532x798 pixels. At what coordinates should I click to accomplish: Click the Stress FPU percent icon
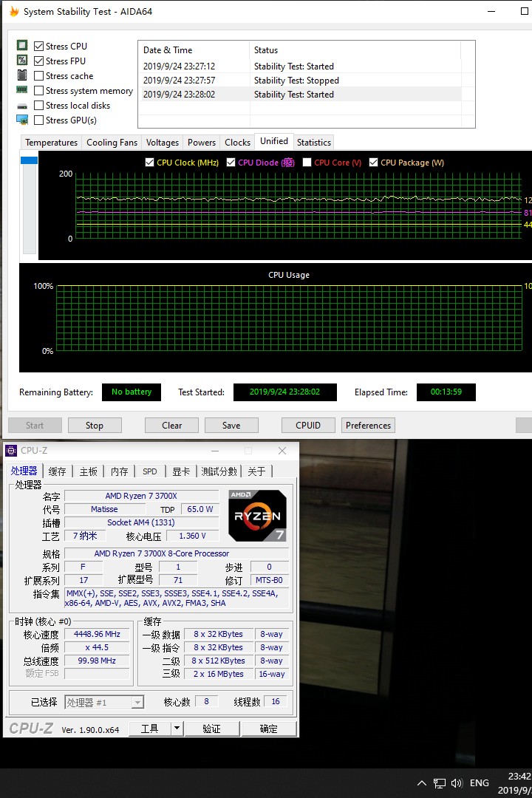coord(22,60)
